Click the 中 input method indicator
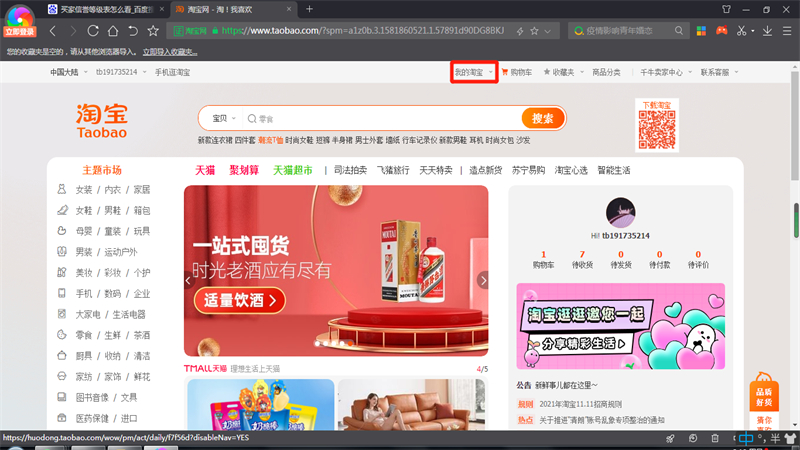 745,438
